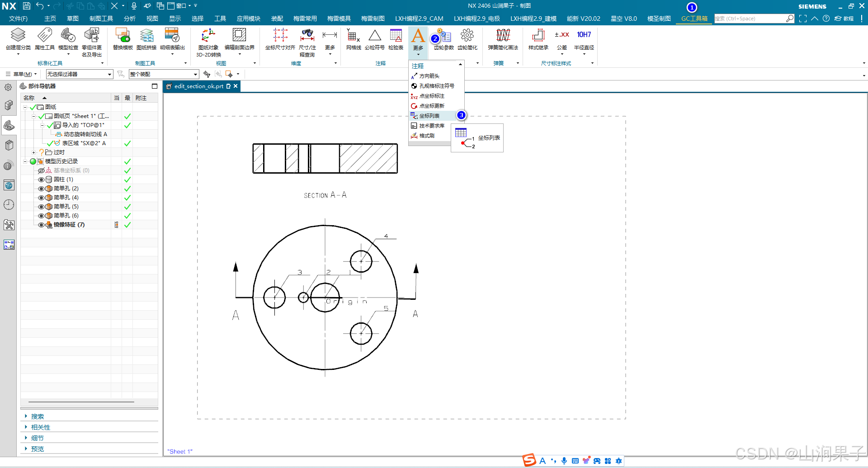Switch to 制图工具 ribbon tab
The height and width of the screenshot is (468, 868).
(x=101, y=19)
